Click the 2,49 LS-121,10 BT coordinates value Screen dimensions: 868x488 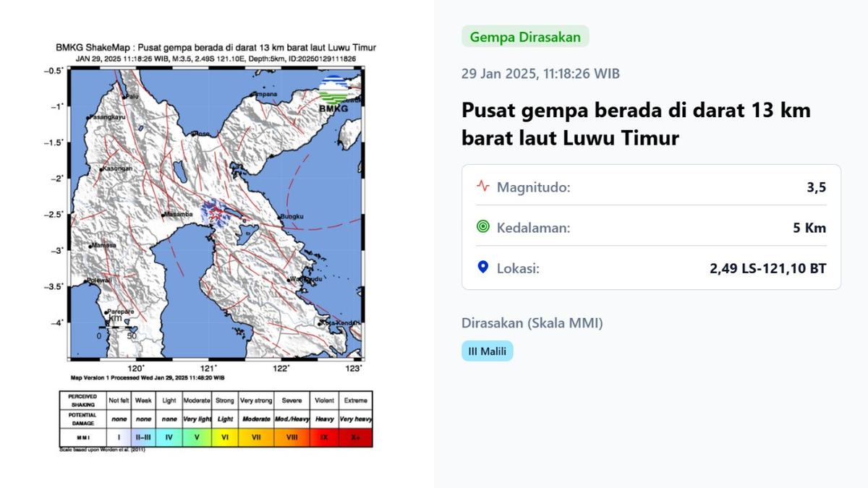[767, 268]
